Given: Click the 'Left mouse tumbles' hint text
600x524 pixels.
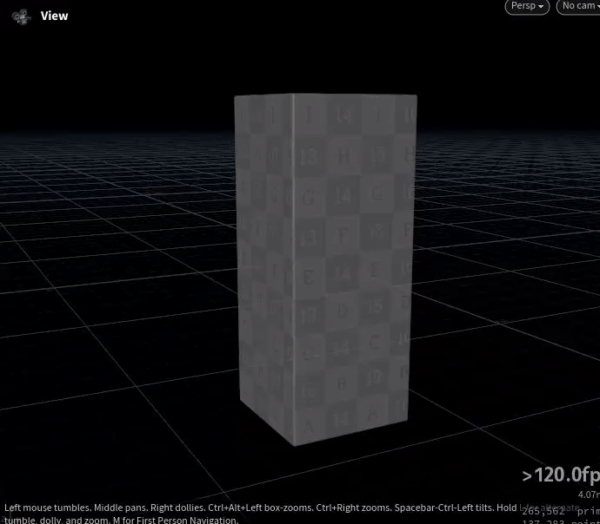Looking at the screenshot, I should [48, 508].
